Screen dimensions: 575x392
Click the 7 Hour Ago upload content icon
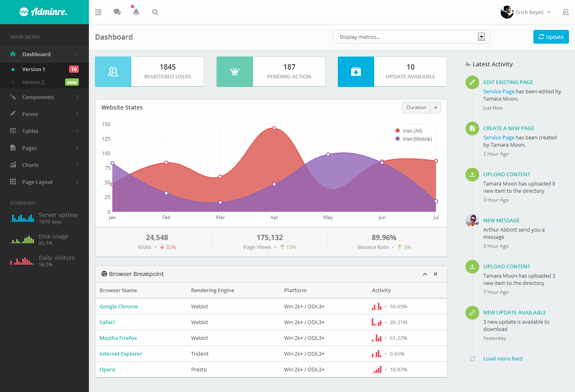(472, 267)
